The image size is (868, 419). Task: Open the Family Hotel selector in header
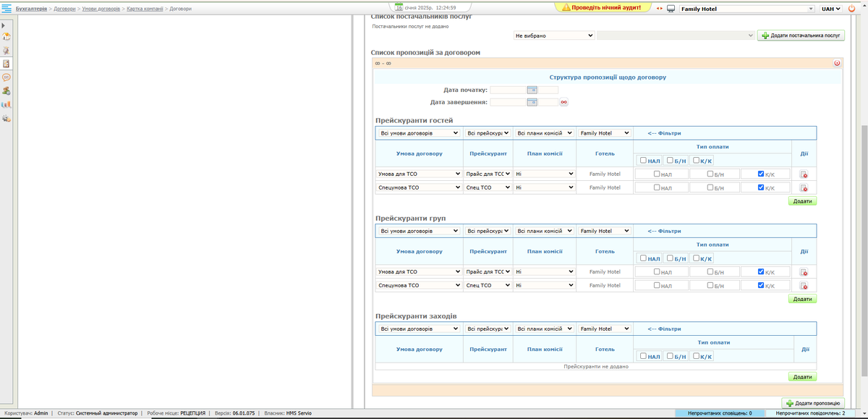click(x=746, y=9)
